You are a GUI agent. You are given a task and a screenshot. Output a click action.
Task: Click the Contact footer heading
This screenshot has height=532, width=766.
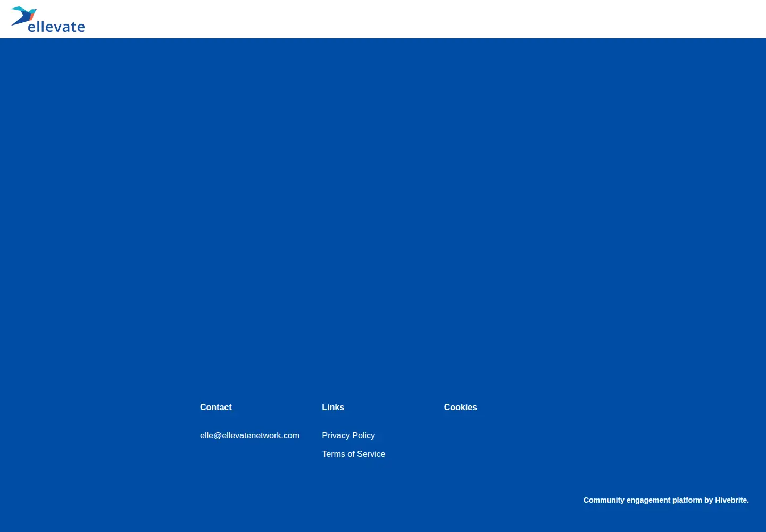(x=215, y=407)
